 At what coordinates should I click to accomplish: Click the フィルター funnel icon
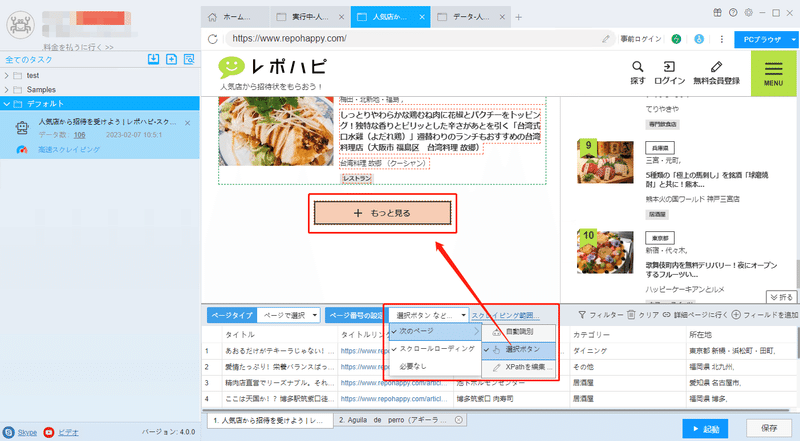pyautogui.click(x=582, y=315)
